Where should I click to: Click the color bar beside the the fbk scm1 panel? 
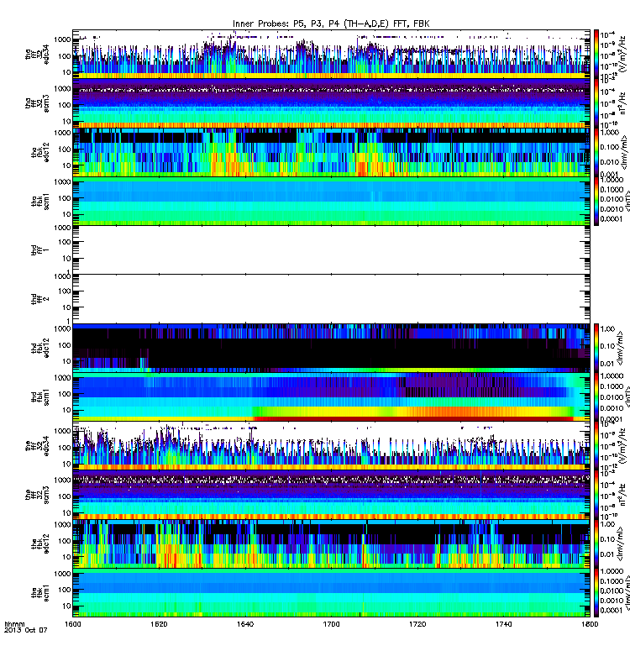596,592
